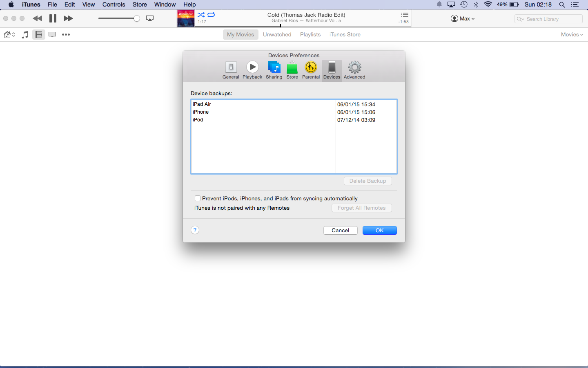Skip to next track with fast-forward button
The image size is (588, 368).
pyautogui.click(x=68, y=18)
